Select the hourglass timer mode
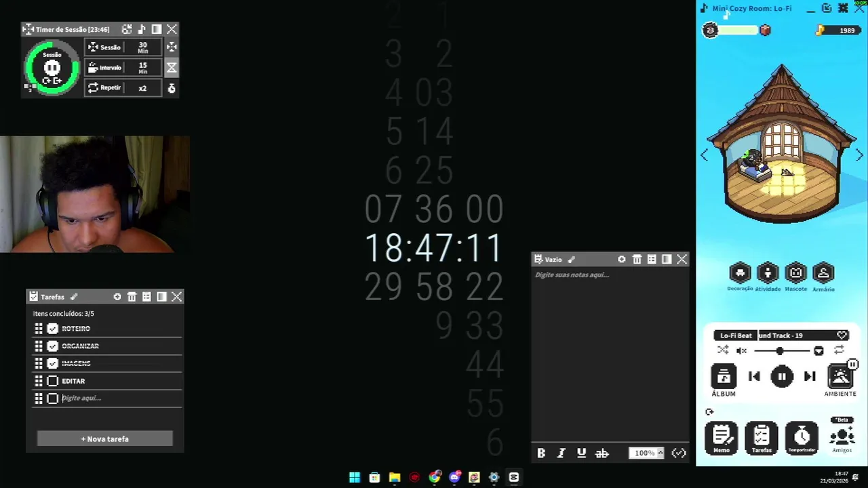Viewport: 868px width, 488px height. (172, 67)
